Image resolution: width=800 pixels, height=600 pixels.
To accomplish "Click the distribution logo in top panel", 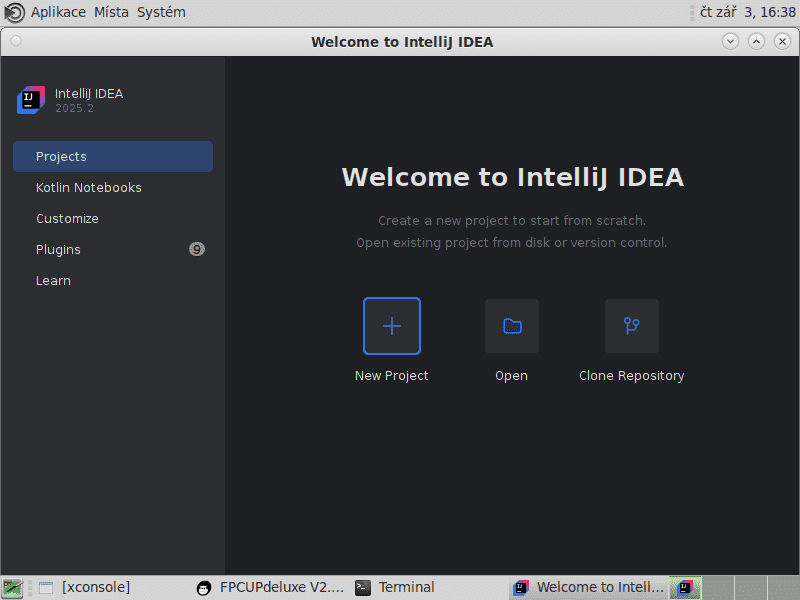I will coord(14,13).
